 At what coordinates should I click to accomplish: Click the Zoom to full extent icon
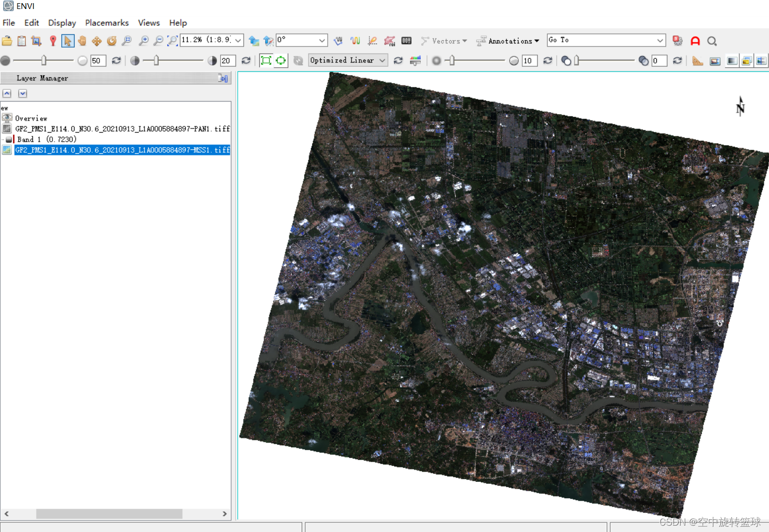pyautogui.click(x=173, y=41)
